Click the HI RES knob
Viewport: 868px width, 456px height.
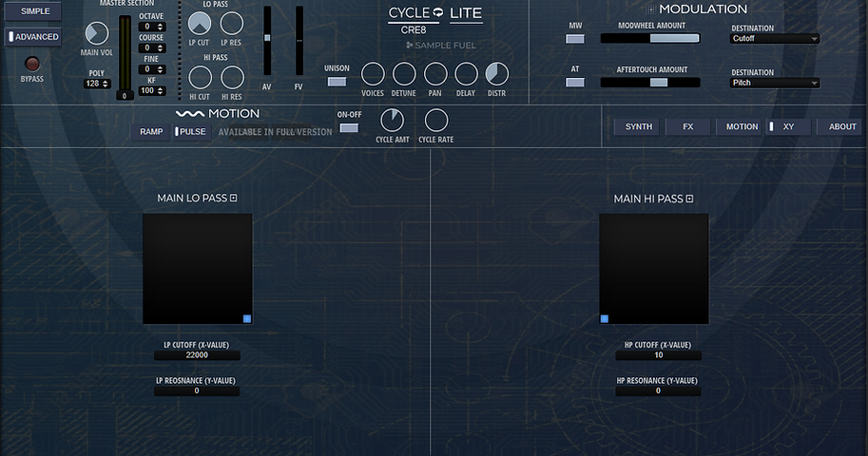point(232,78)
